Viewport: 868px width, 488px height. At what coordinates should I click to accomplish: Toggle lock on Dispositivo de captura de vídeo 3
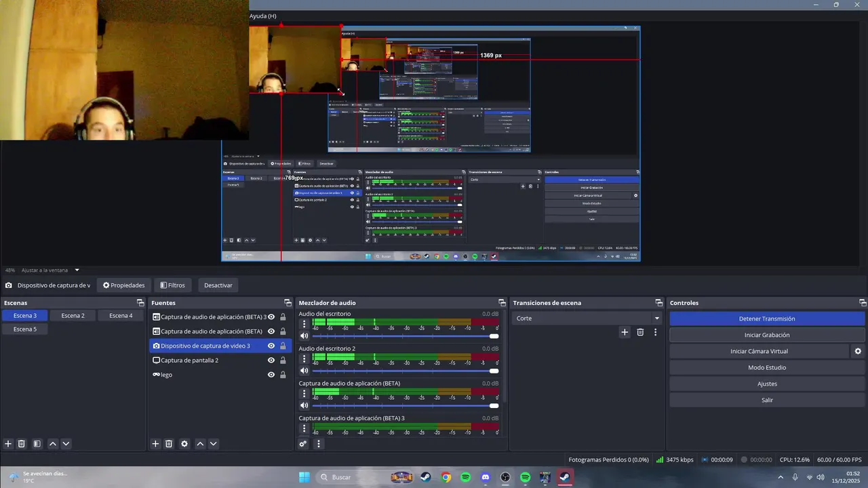[283, 346]
